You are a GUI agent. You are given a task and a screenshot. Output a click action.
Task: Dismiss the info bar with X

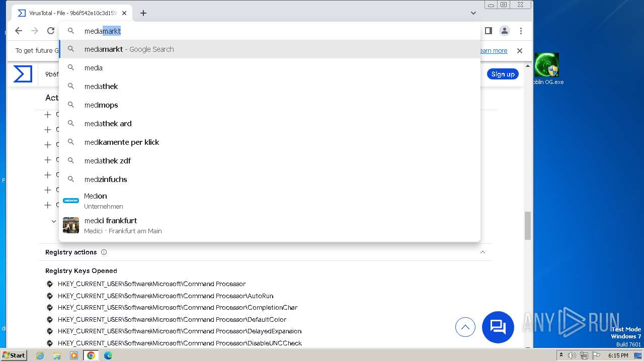[520, 51]
